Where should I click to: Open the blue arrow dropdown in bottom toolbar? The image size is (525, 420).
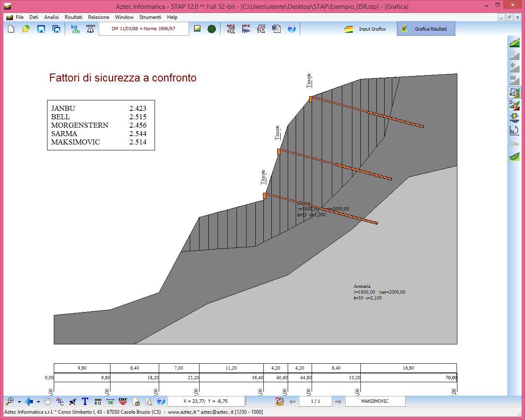click(38, 402)
